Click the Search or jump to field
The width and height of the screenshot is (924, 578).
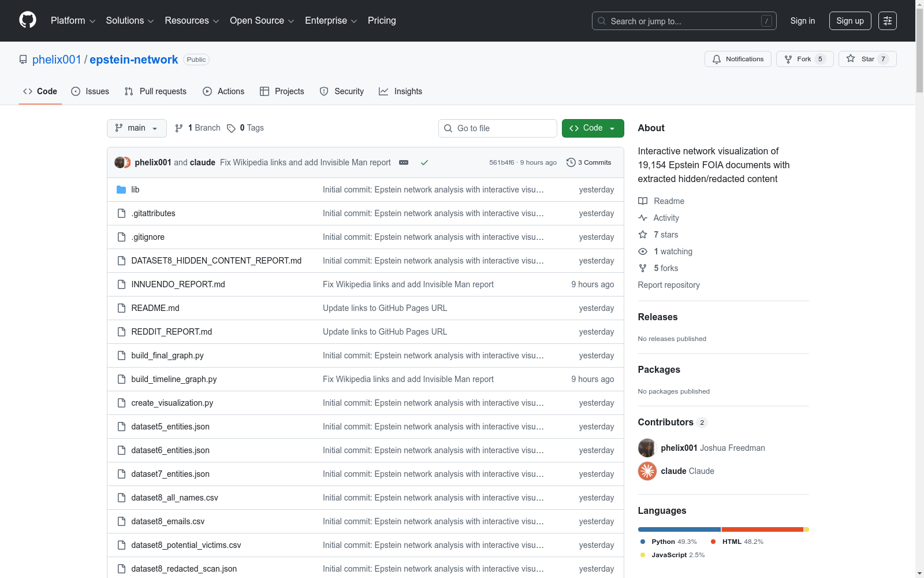point(684,21)
